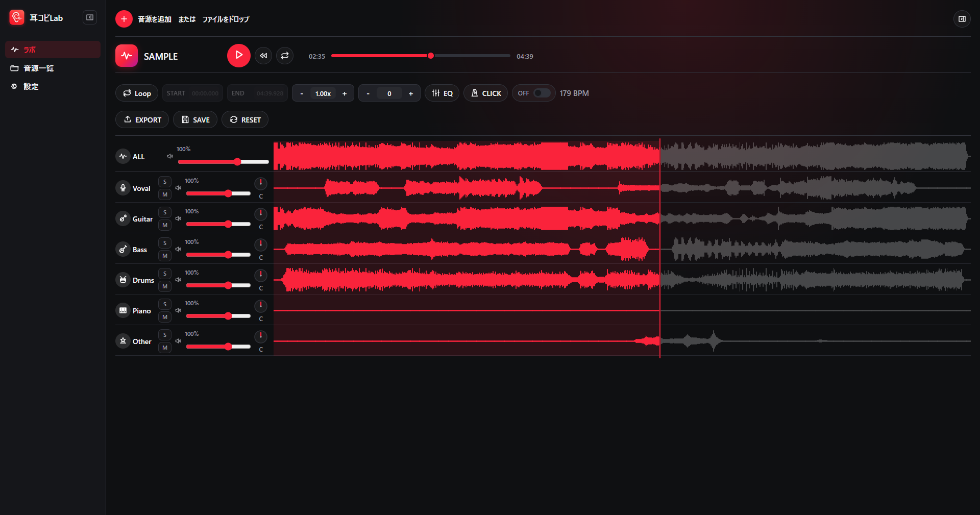The width and height of the screenshot is (980, 515).
Task: Mute the Drums track
Action: 165,286
